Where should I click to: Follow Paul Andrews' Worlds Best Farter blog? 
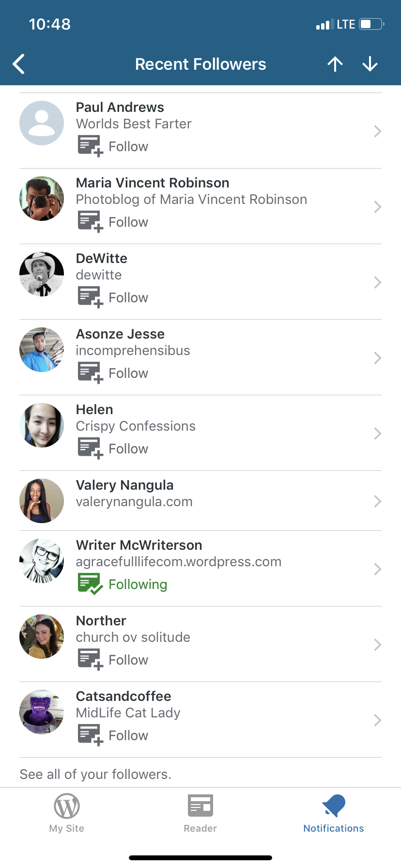click(113, 146)
